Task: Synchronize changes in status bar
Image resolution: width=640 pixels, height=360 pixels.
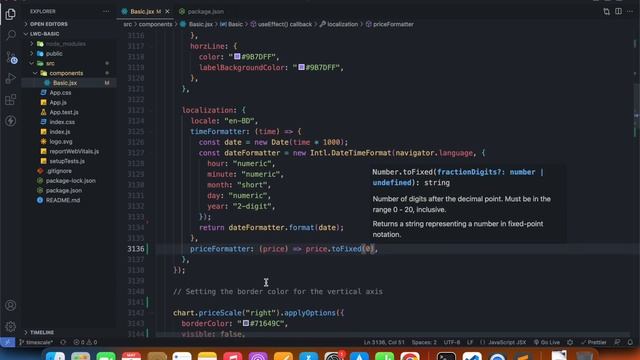Action: click(x=63, y=342)
